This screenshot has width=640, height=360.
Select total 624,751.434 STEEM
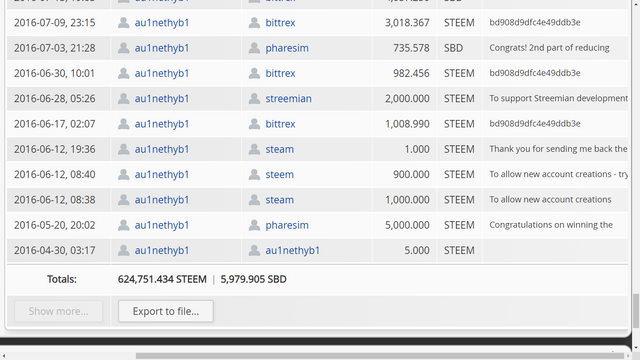click(x=162, y=279)
